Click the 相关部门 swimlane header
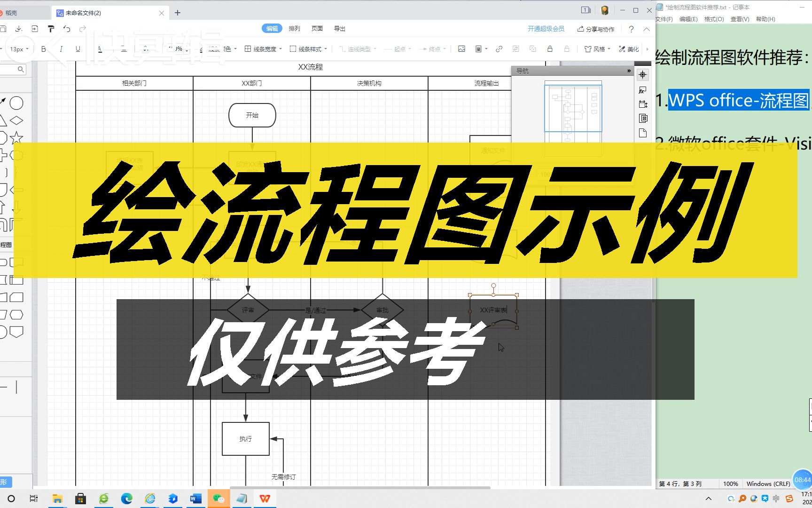This screenshot has height=508, width=812. point(134,83)
